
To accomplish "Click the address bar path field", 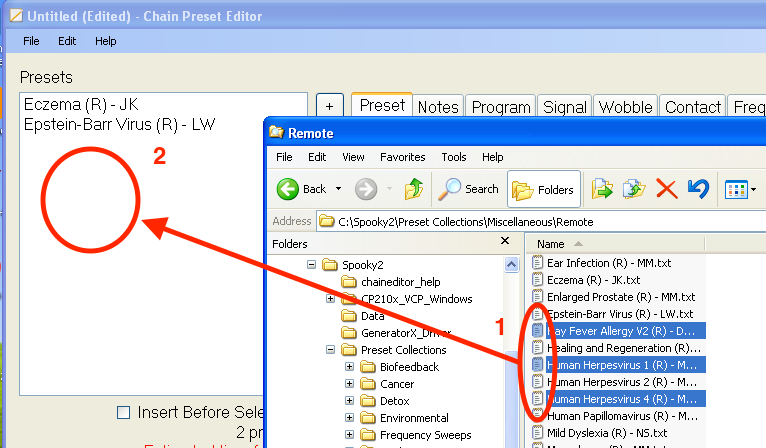I will [541, 221].
